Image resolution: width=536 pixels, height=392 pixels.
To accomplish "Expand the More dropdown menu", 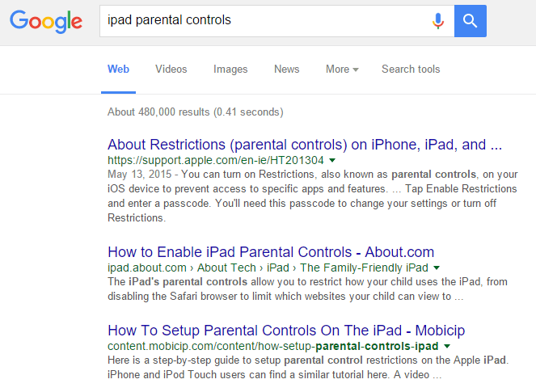I will (x=342, y=69).
